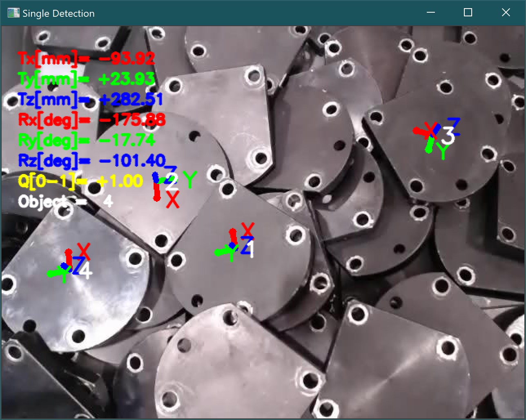Select the red Rx[deg]= -175.88 readout
Screen dimensions: 526x420
point(92,120)
